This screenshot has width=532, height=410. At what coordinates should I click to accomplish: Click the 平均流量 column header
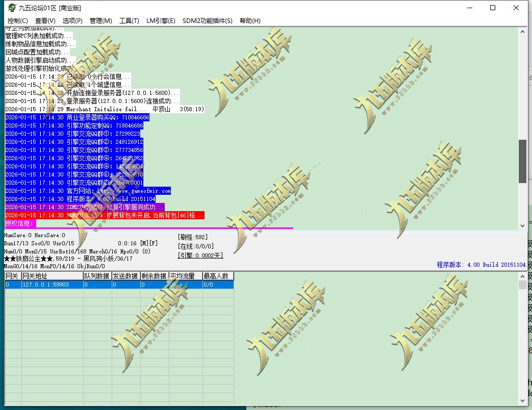[x=186, y=276]
